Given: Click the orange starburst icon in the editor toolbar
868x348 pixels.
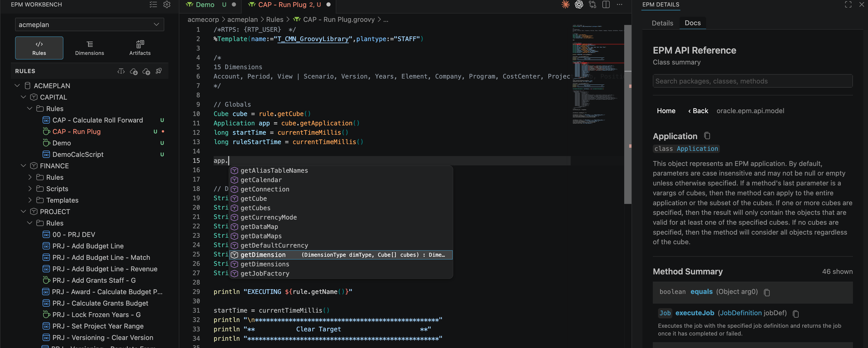Looking at the screenshot, I should pyautogui.click(x=565, y=4).
